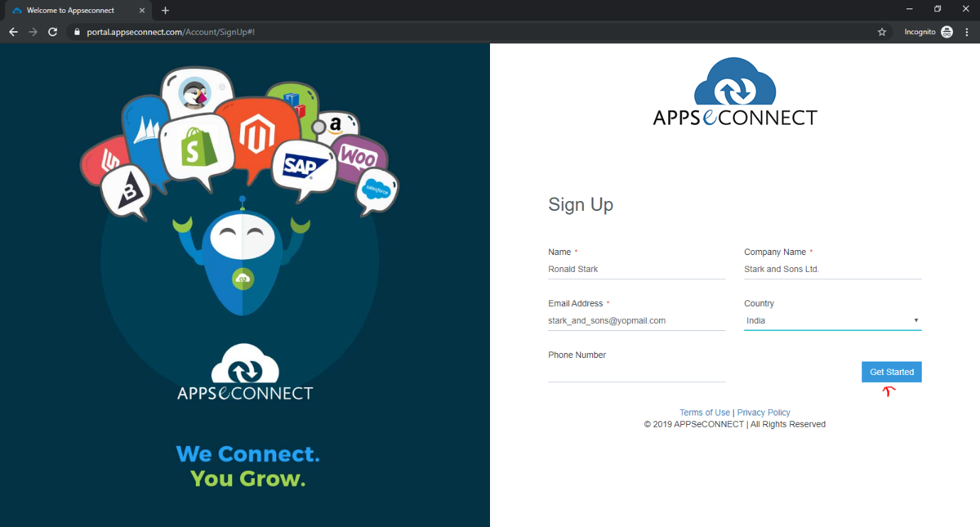Restore down the Chrome window
The height and width of the screenshot is (527, 980).
(937, 9)
